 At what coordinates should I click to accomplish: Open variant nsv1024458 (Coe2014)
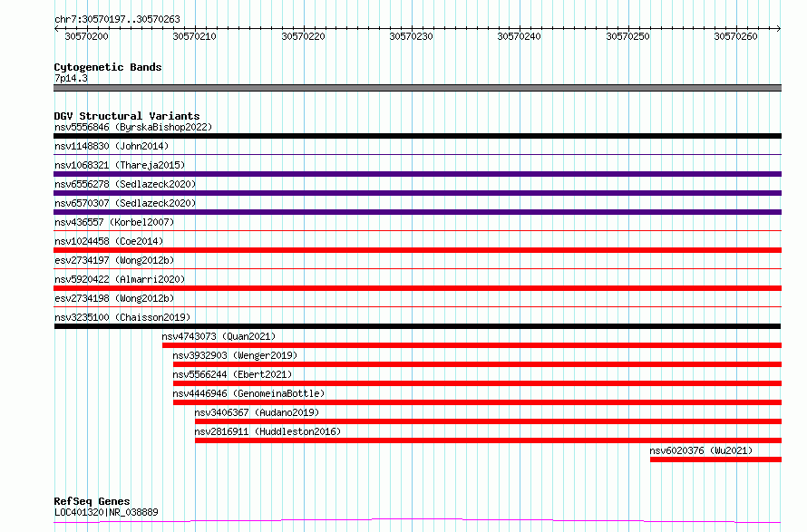tap(109, 241)
